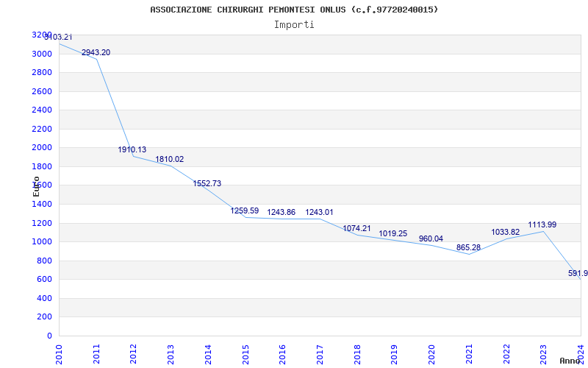
Task: Click the 1800 y-axis tick label
Action: [42, 167]
